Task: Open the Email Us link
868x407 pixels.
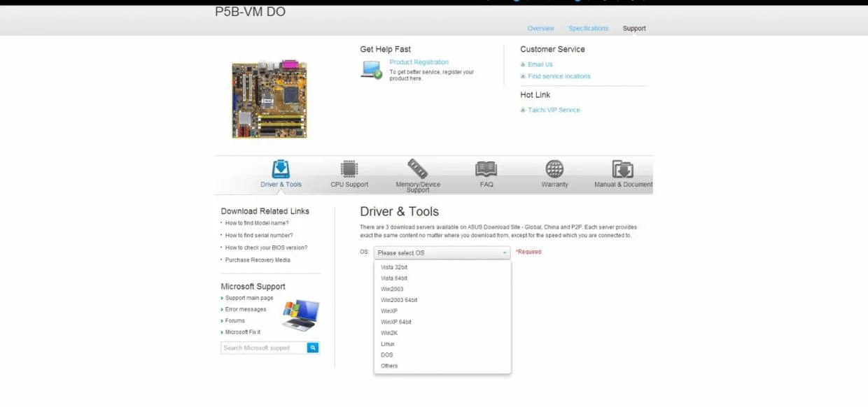Action: click(x=540, y=64)
